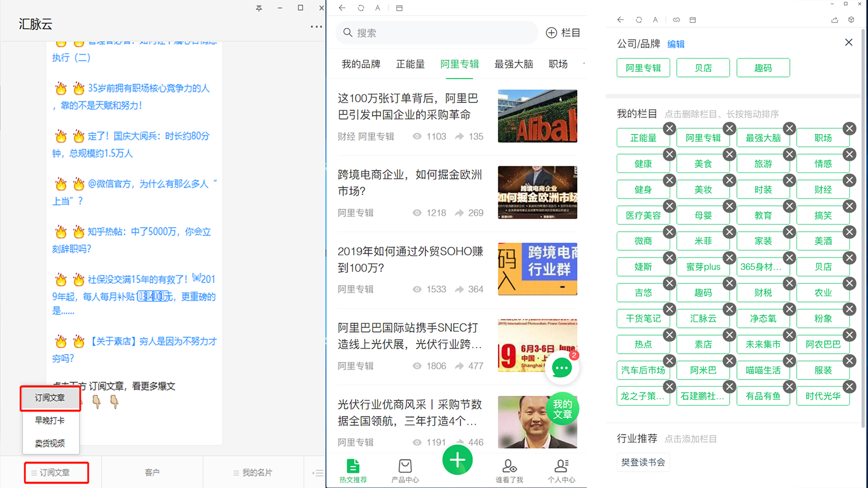Open the three-dots more menu in 汇脉云
868x488 pixels.
(316, 26)
